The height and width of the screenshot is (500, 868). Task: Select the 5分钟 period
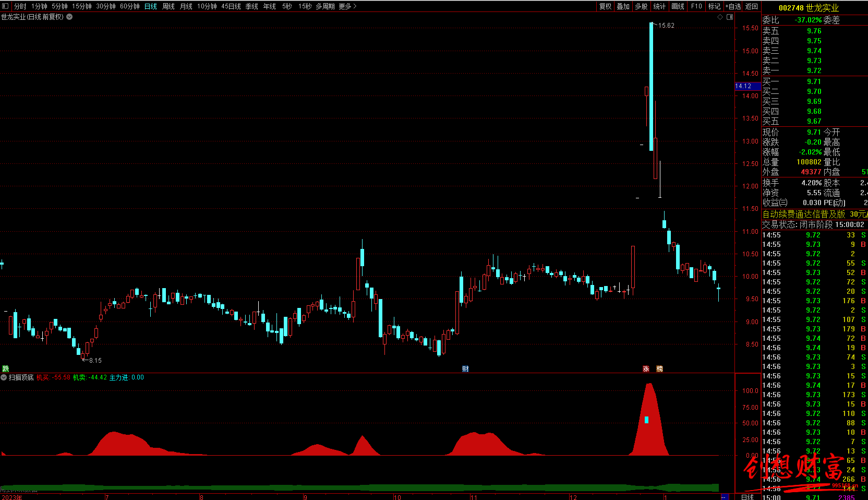tap(59, 6)
